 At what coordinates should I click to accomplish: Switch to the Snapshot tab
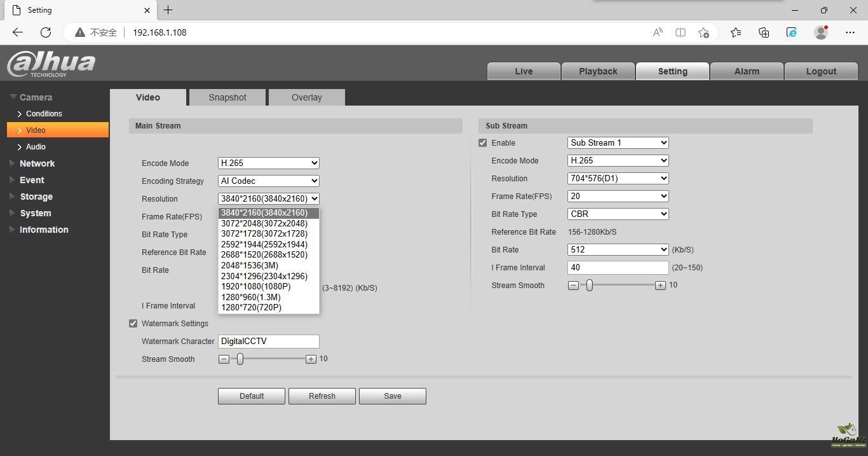point(227,97)
